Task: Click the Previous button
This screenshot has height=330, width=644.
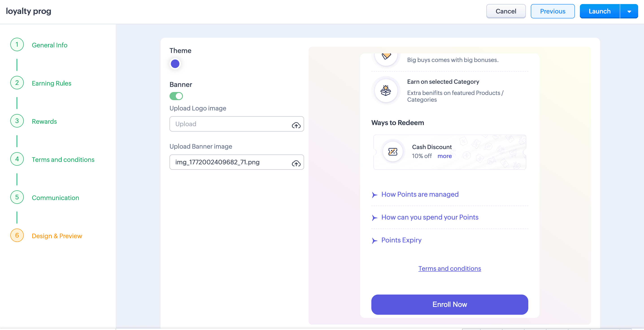Action: 553,11
